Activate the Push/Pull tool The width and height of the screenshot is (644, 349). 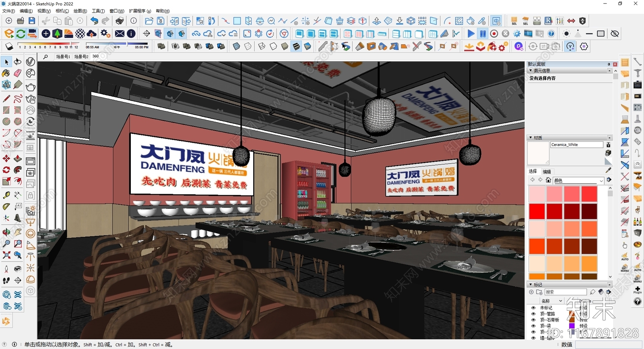pyautogui.click(x=18, y=158)
